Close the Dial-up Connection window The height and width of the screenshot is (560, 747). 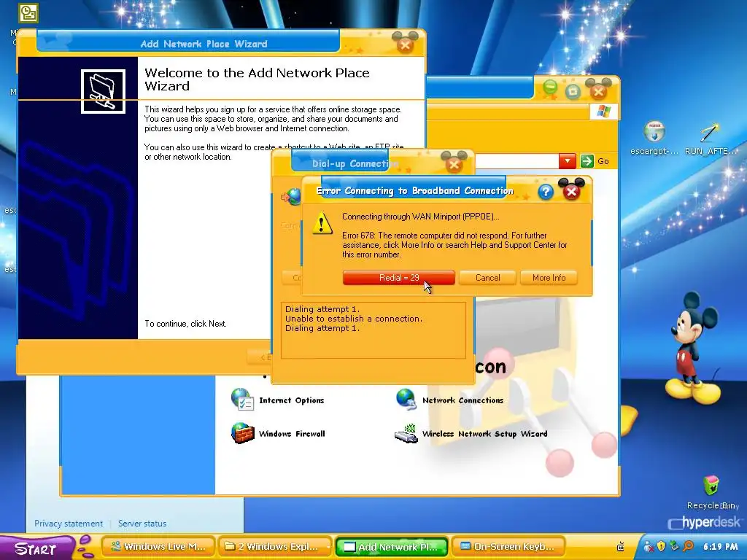point(454,164)
